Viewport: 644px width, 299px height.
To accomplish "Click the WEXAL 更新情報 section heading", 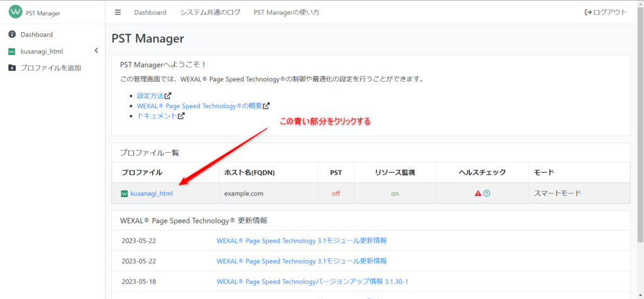I will [x=194, y=220].
